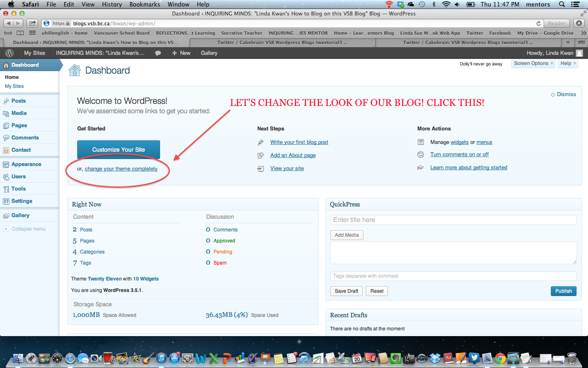Click the Media icon in sidebar
588x368 pixels.
pyautogui.click(x=6, y=113)
